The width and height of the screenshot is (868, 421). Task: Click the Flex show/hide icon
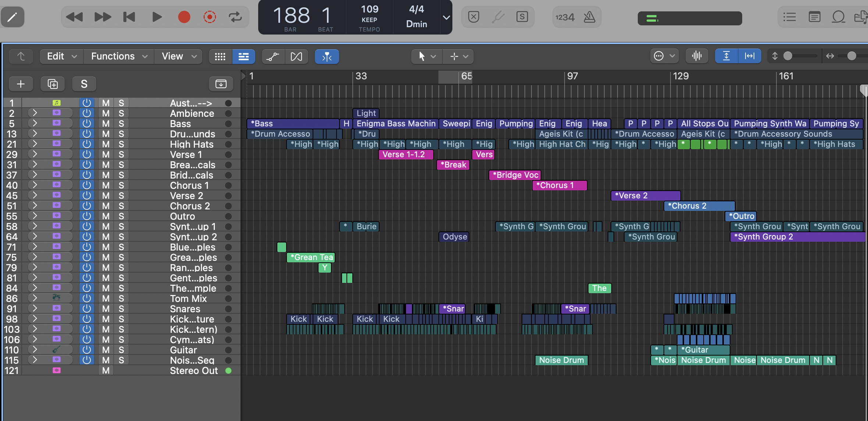point(296,57)
